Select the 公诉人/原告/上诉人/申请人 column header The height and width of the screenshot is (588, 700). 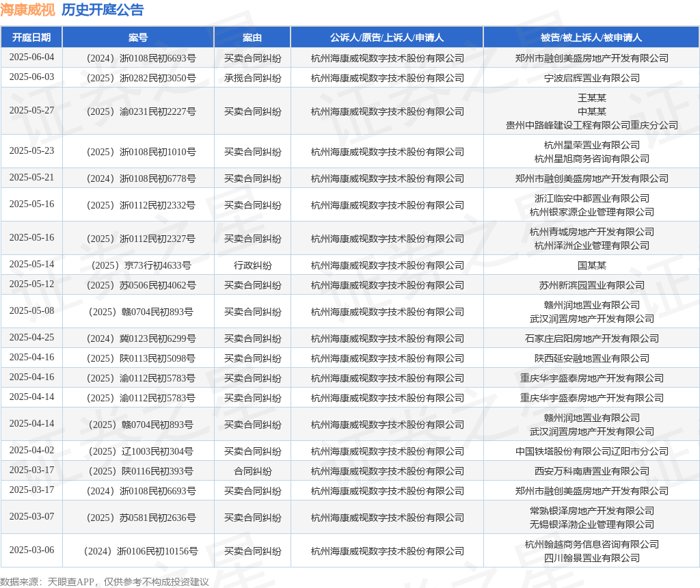[x=387, y=38]
